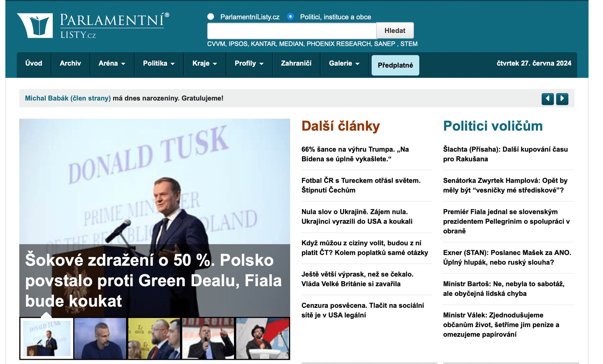Open Ministr Bartoš sabotáž statement
The width and height of the screenshot is (603, 364).
(x=504, y=289)
